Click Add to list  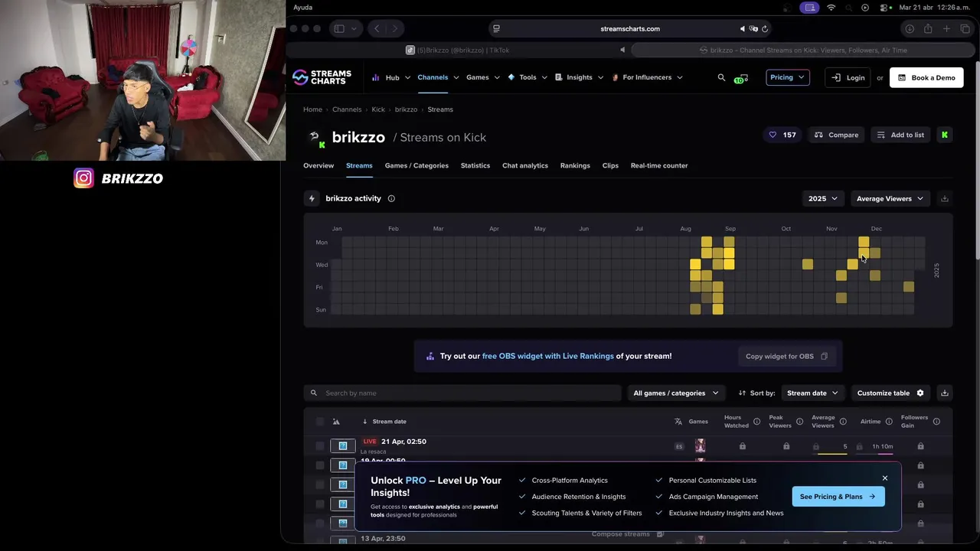900,135
